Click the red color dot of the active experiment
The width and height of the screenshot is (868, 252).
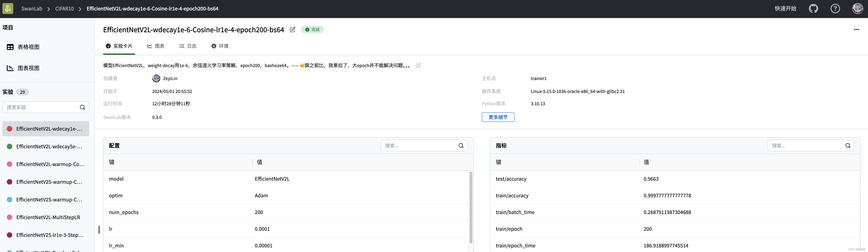point(10,129)
